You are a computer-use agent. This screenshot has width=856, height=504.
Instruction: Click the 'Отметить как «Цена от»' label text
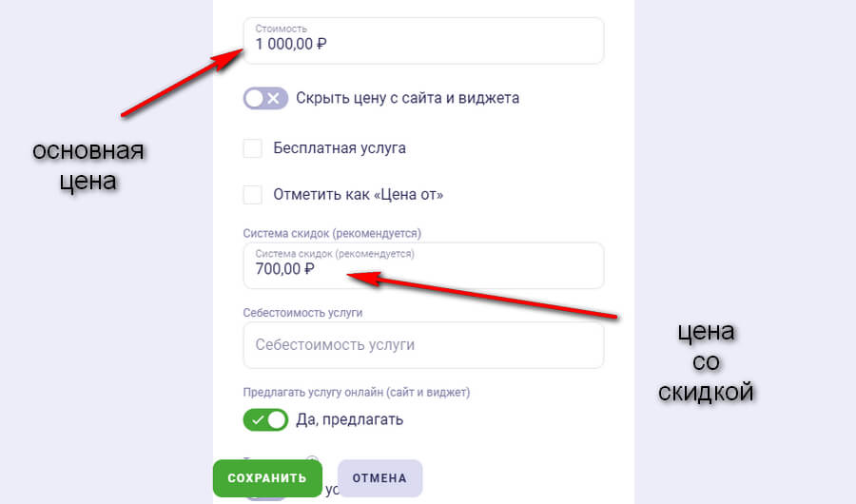tap(359, 195)
